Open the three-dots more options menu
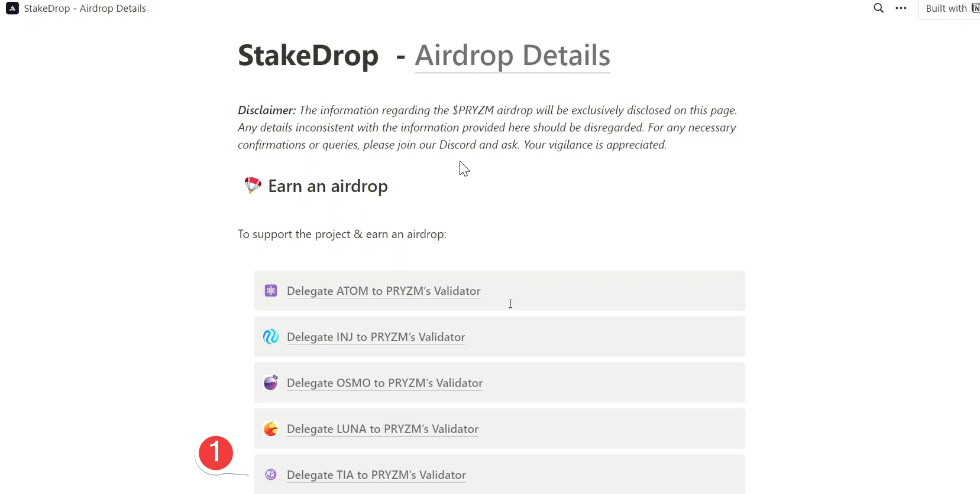 [901, 8]
